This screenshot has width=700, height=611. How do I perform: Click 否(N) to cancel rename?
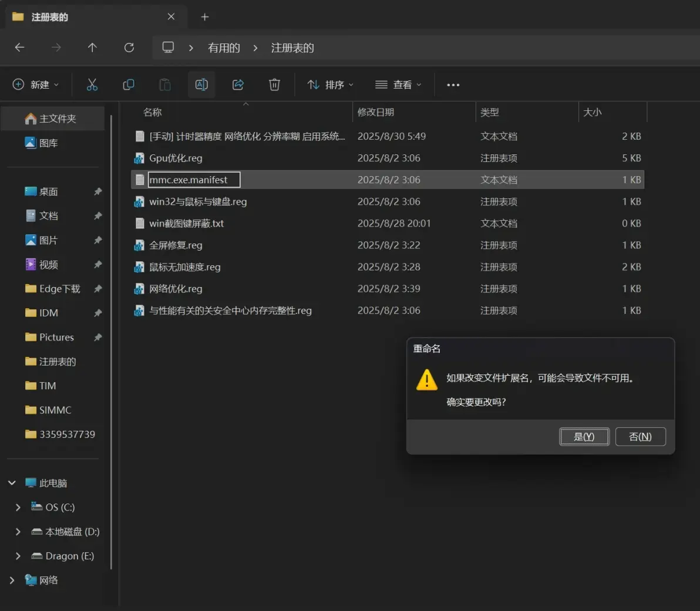pyautogui.click(x=640, y=437)
